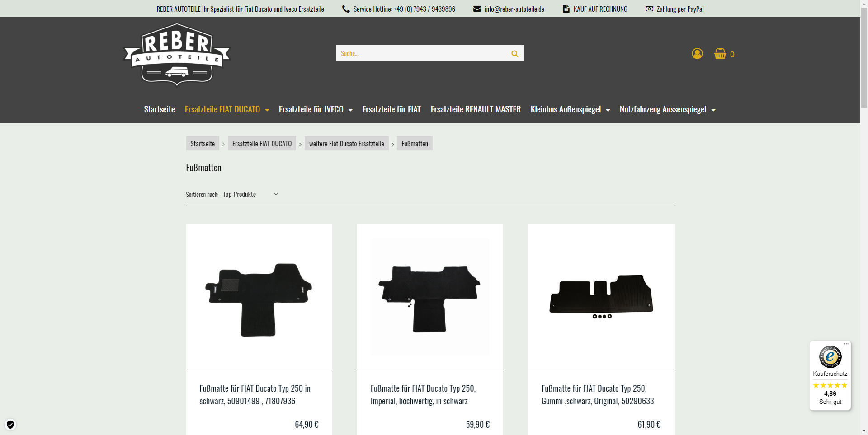Click the 64,90 € price
The height and width of the screenshot is (435, 868).
pyautogui.click(x=307, y=425)
